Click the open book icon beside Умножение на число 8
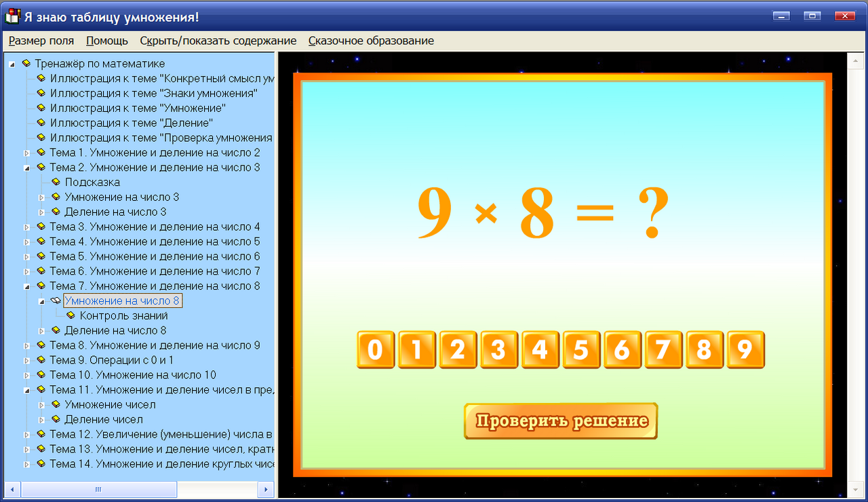 [x=56, y=301]
